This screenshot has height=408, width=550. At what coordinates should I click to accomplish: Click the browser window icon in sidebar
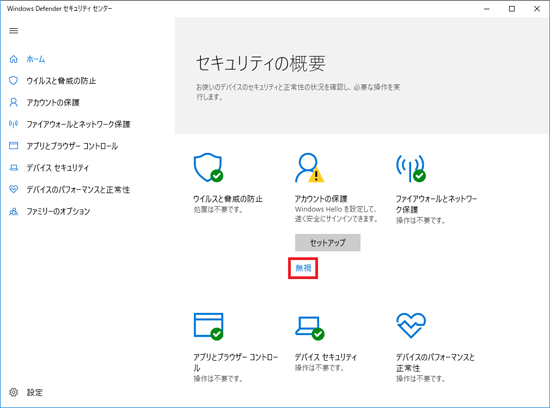(x=13, y=146)
